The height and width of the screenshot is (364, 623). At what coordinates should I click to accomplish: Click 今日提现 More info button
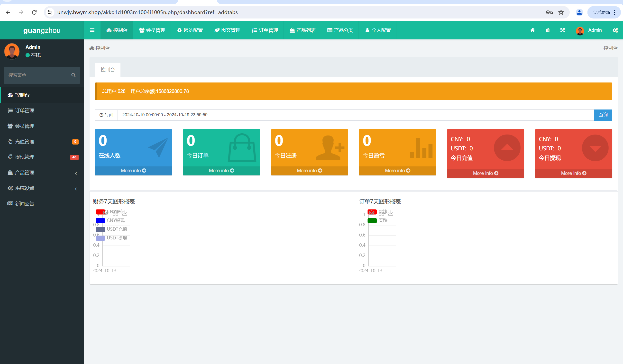[573, 173]
